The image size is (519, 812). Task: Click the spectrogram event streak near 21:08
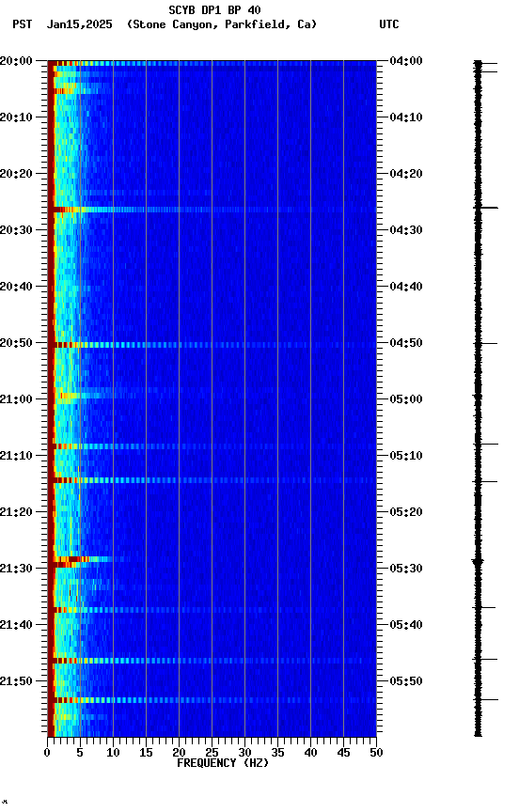click(212, 446)
